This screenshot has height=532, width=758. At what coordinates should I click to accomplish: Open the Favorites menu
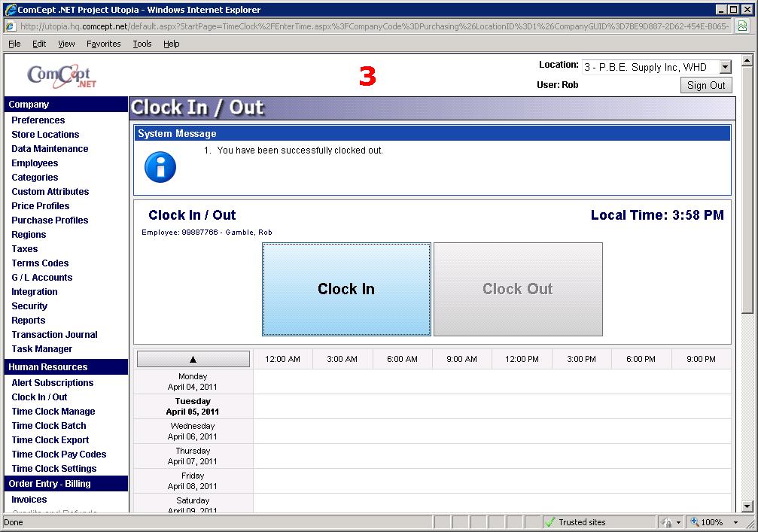pos(103,44)
